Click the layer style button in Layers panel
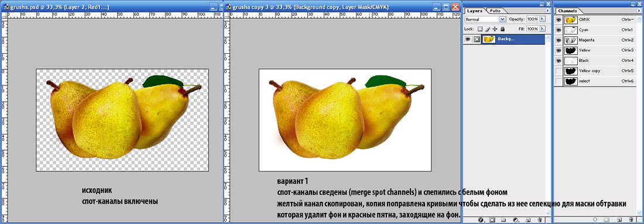 (x=481, y=220)
